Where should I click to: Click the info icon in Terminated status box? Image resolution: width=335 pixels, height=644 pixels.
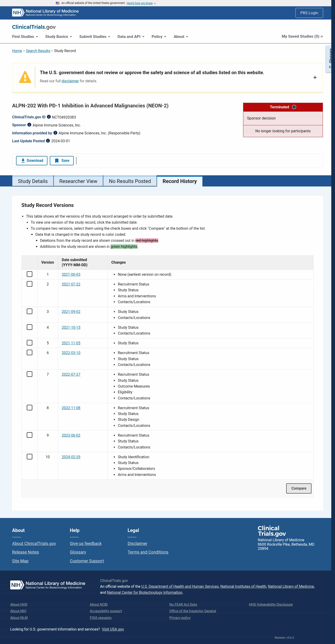coord(294,107)
